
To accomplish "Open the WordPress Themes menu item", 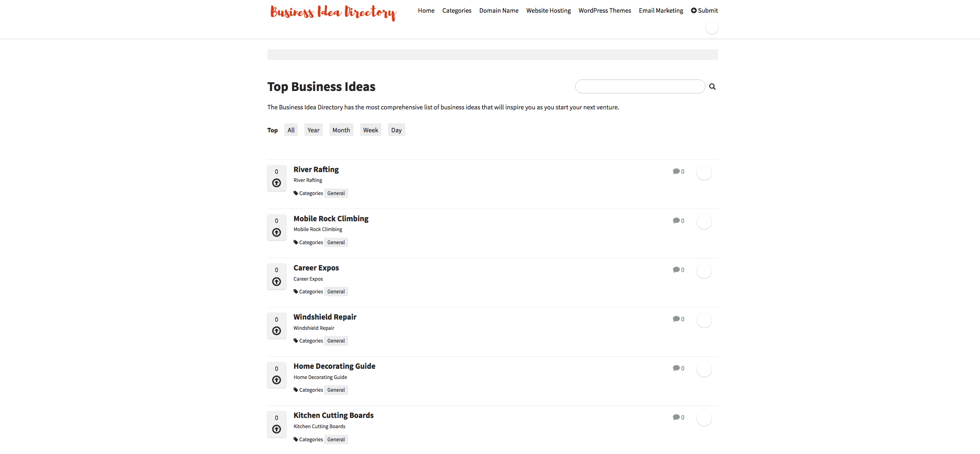I will (605, 10).
